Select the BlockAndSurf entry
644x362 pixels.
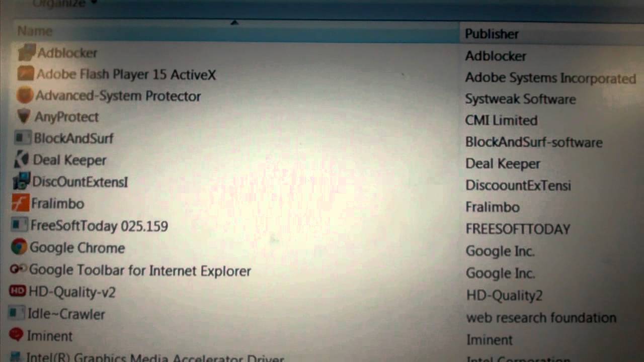73,138
